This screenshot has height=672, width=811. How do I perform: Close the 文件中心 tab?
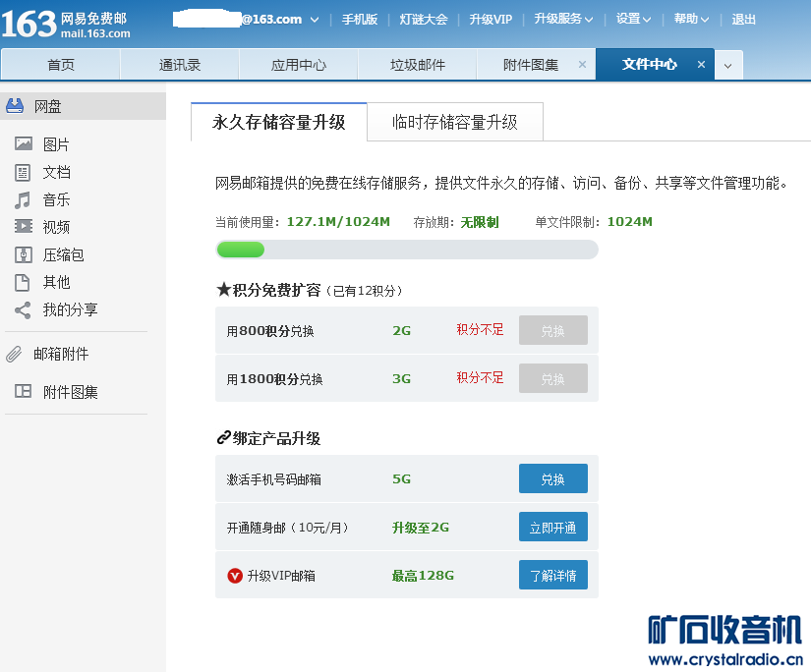(x=701, y=65)
